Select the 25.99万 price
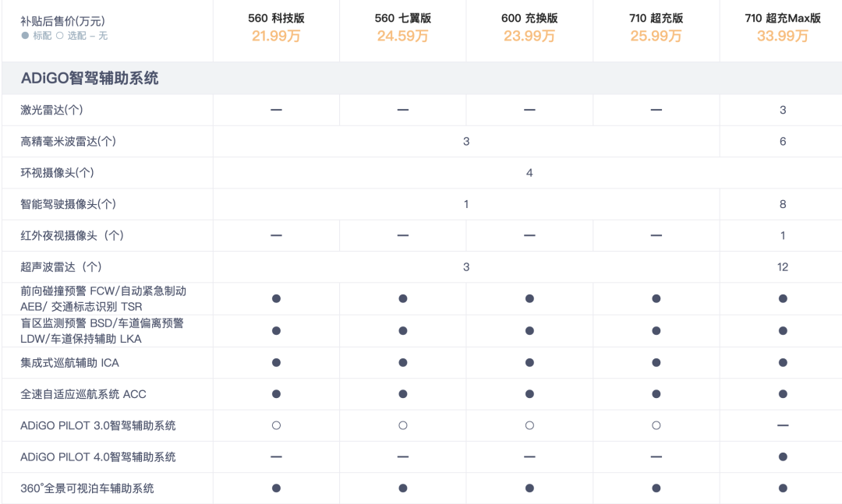The image size is (842, 504). tap(656, 36)
